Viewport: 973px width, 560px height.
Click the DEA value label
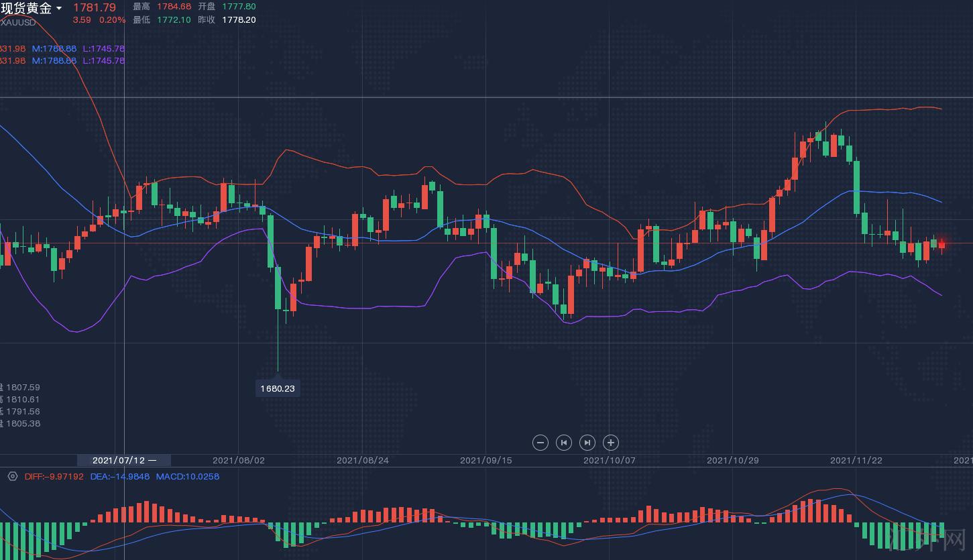tap(121, 476)
